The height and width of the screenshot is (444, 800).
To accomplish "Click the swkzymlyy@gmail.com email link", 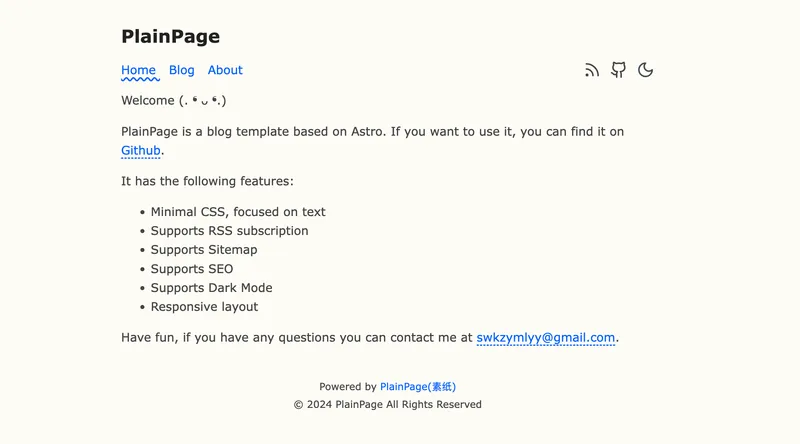I will click(x=545, y=338).
